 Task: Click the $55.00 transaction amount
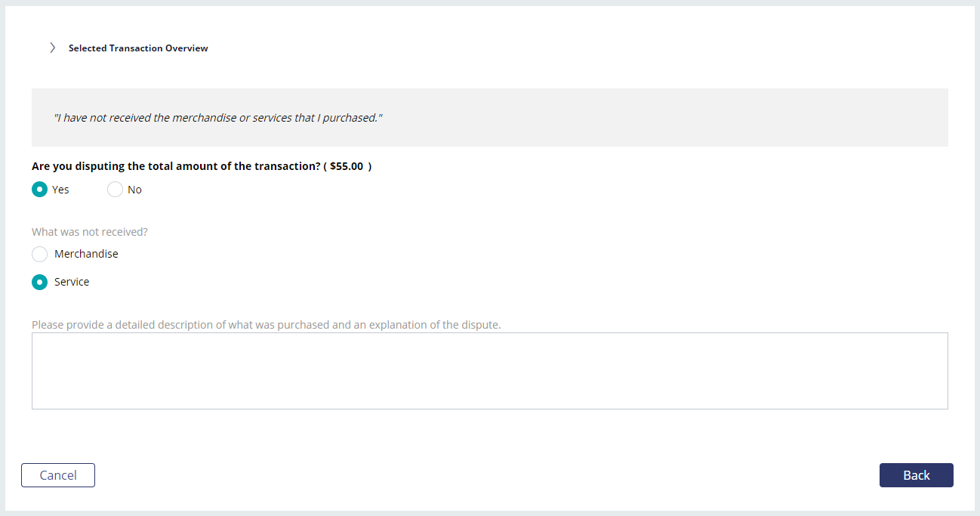point(347,166)
